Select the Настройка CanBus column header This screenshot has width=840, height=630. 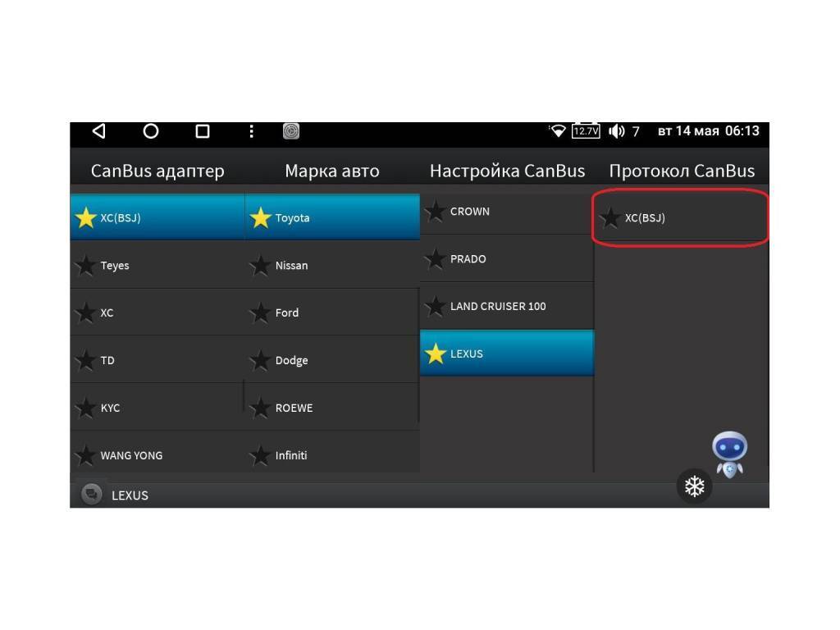507,171
